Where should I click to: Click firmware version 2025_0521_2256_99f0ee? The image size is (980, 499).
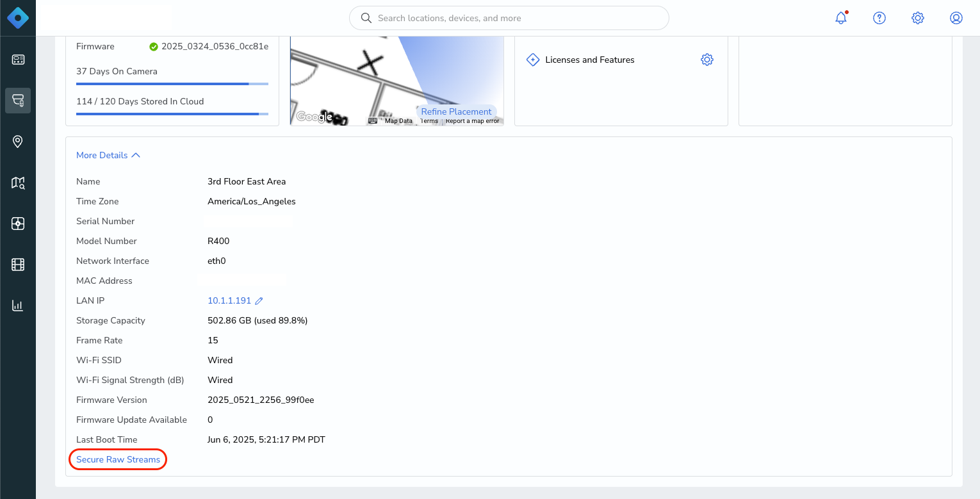261,400
